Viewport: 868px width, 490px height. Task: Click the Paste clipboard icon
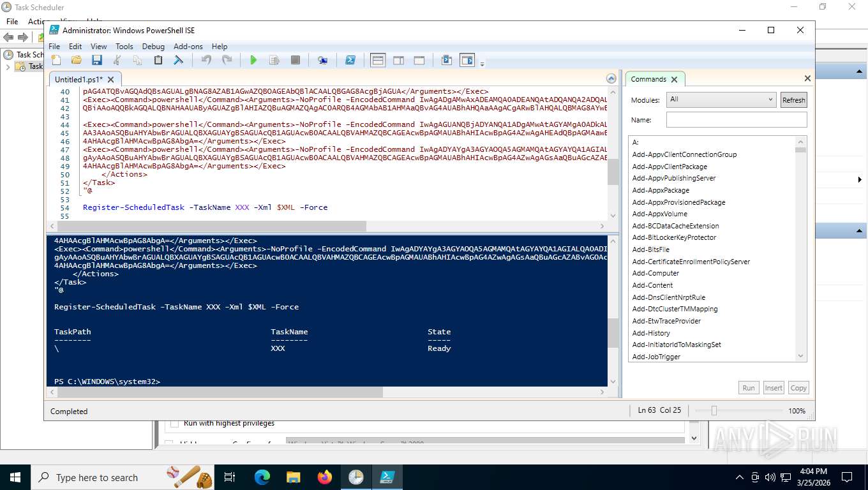(158, 60)
